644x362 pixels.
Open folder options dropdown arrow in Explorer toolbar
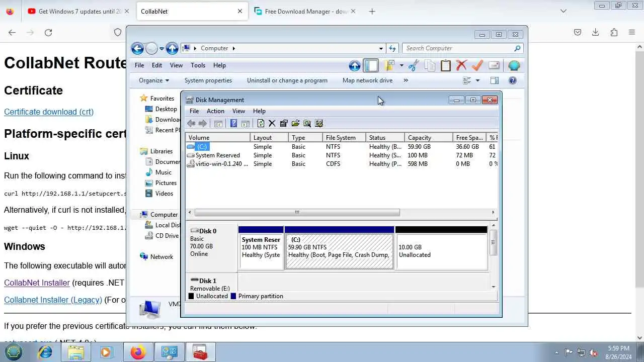tap(401, 65)
